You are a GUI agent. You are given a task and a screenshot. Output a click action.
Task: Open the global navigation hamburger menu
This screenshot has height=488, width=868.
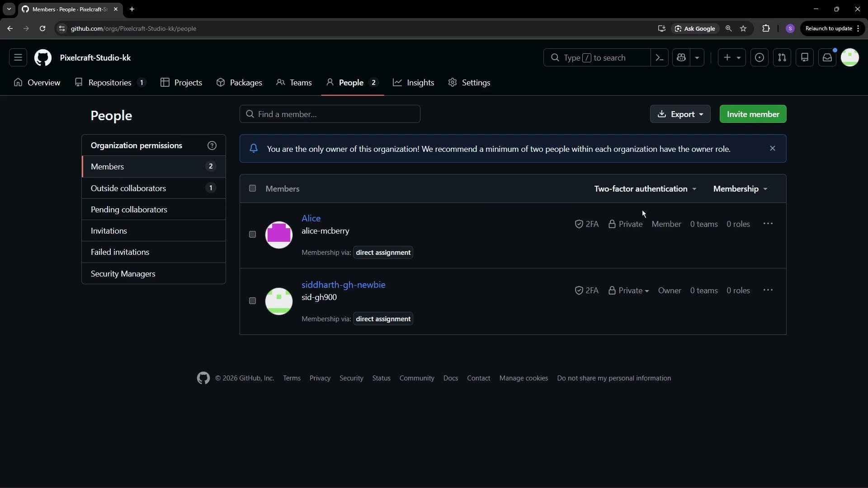pos(18,58)
